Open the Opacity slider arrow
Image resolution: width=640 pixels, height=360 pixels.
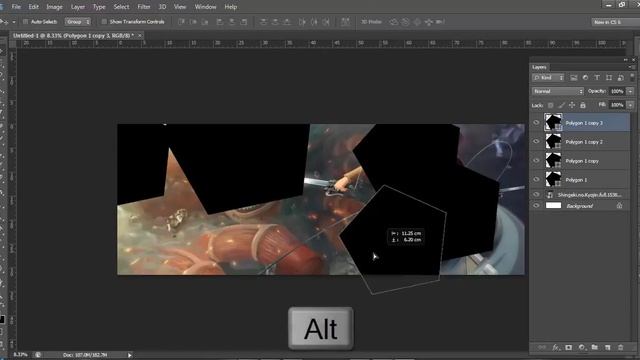tap(630, 91)
